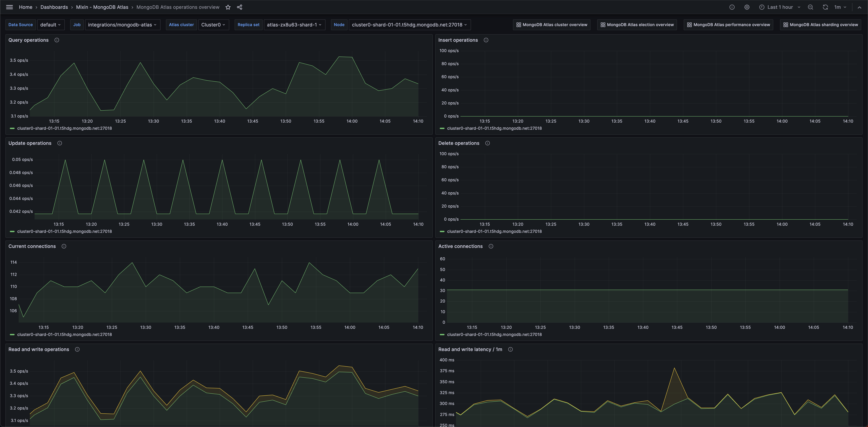Open MongoDB Atlas cluster overview link
868x427 pixels.
point(552,24)
